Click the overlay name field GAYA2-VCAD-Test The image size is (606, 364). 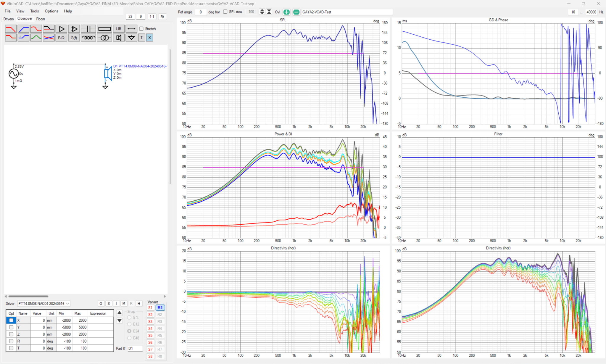tap(347, 12)
